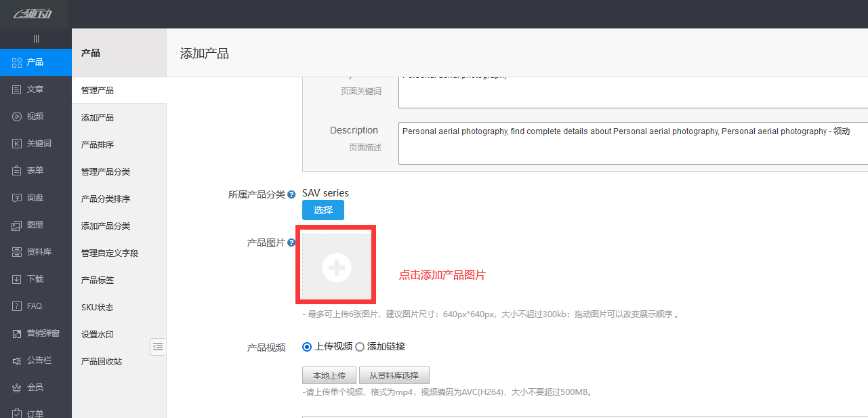This screenshot has height=418, width=868.
Task: Click the 选择 button for product category
Action: click(x=323, y=210)
